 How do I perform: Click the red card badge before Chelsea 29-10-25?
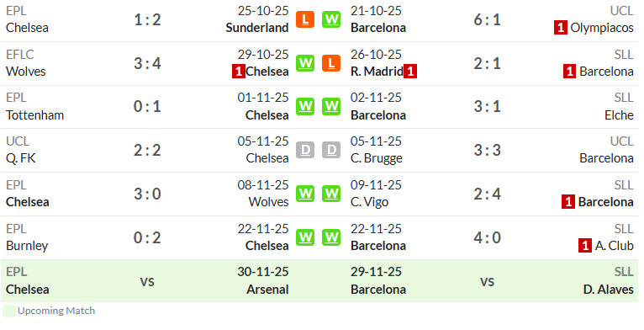(x=238, y=72)
